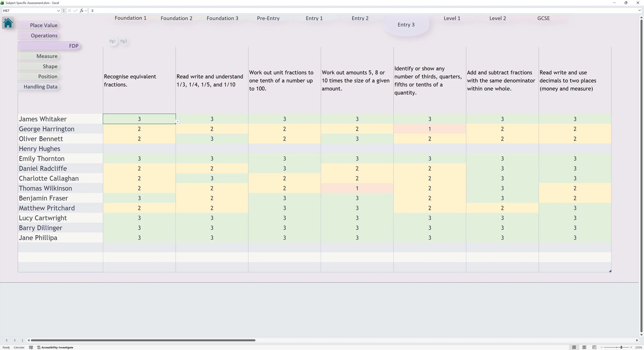Select the FDP section
The image size is (644, 350).
coord(49,46)
